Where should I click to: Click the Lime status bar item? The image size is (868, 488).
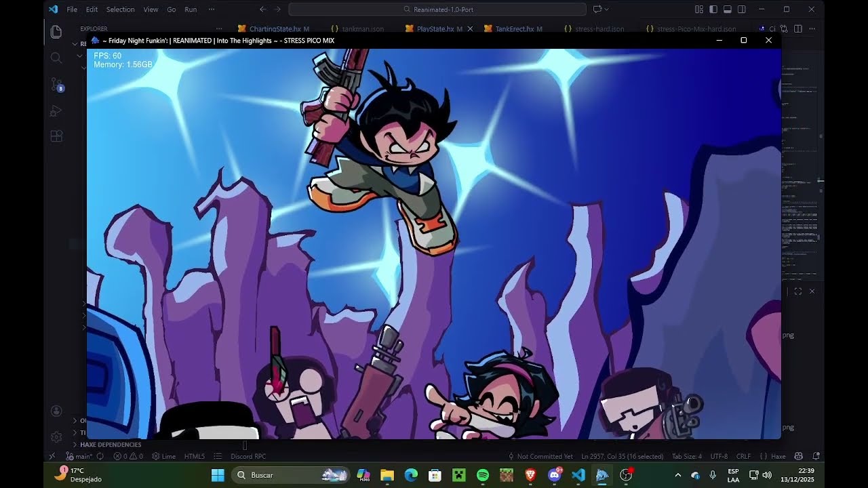point(163,456)
